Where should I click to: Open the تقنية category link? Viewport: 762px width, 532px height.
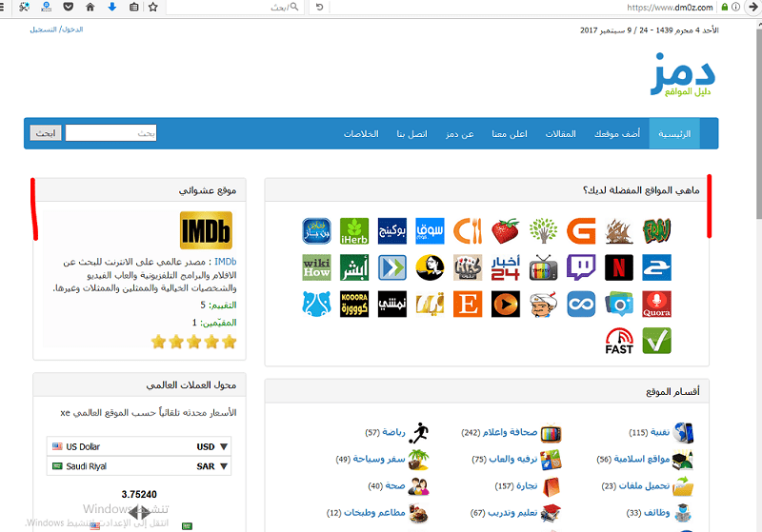[x=660, y=432]
